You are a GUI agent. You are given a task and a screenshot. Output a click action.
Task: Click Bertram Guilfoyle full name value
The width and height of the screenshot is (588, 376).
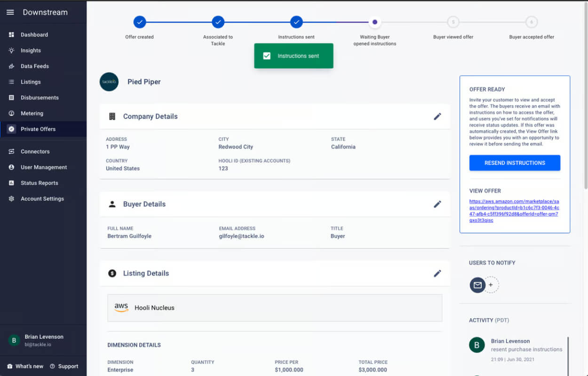(x=129, y=236)
